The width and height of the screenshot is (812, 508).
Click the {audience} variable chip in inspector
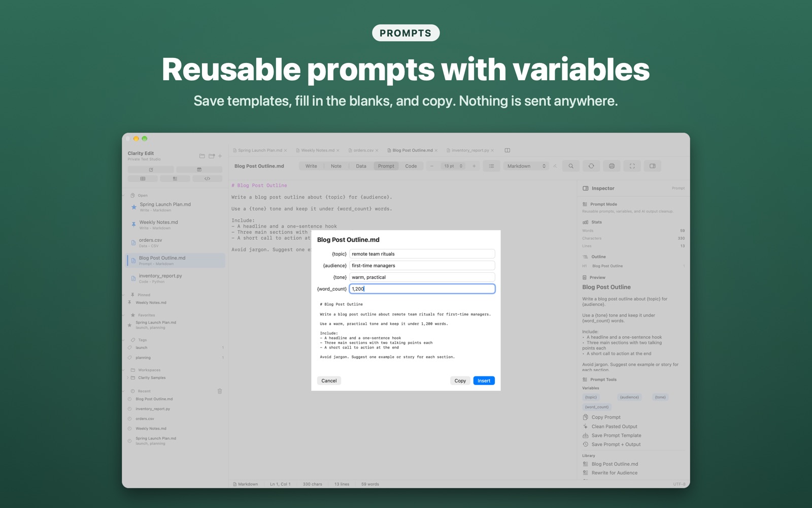(x=629, y=397)
